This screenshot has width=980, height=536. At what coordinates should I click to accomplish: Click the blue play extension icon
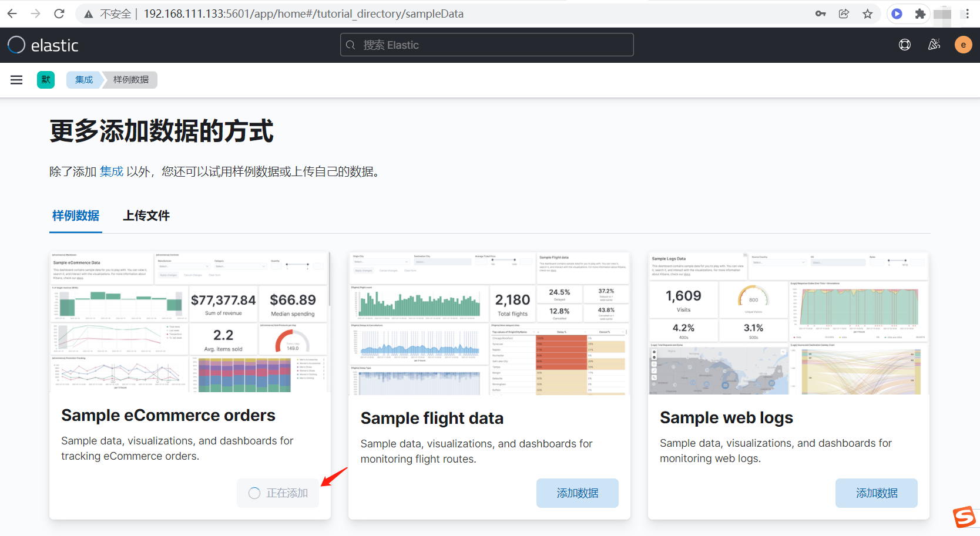[x=897, y=14]
